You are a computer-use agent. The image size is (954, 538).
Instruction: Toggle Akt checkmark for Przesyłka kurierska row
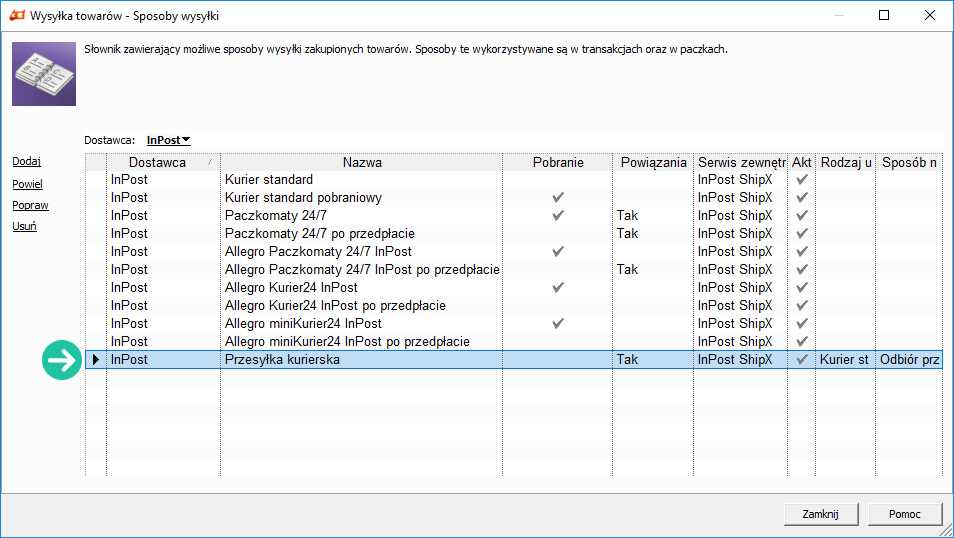[x=802, y=360]
